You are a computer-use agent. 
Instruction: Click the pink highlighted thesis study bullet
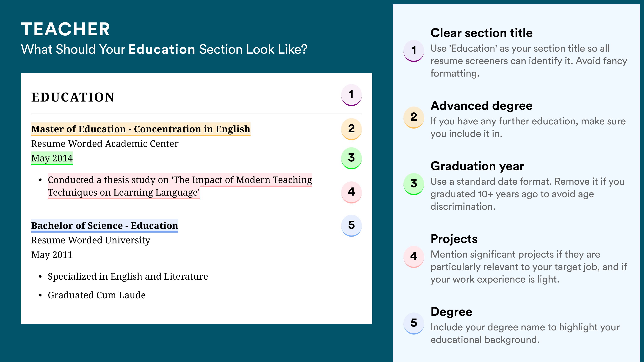pyautogui.click(x=180, y=186)
